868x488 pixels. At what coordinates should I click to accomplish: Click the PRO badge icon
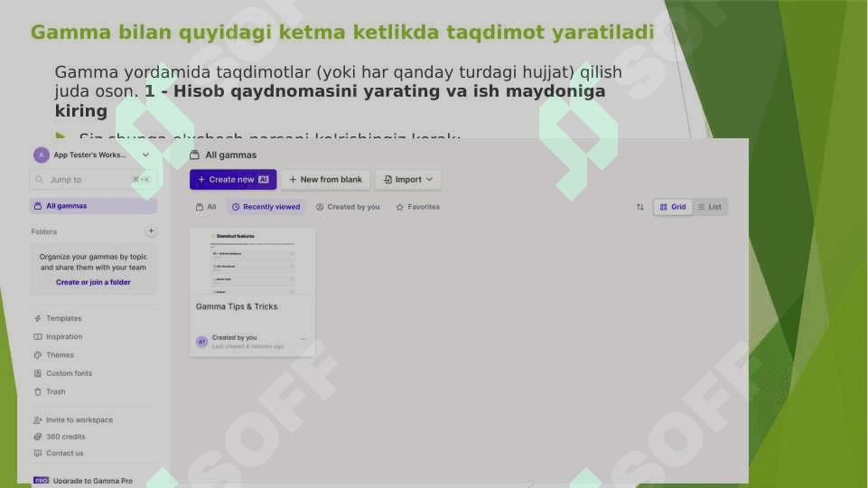pos(41,480)
